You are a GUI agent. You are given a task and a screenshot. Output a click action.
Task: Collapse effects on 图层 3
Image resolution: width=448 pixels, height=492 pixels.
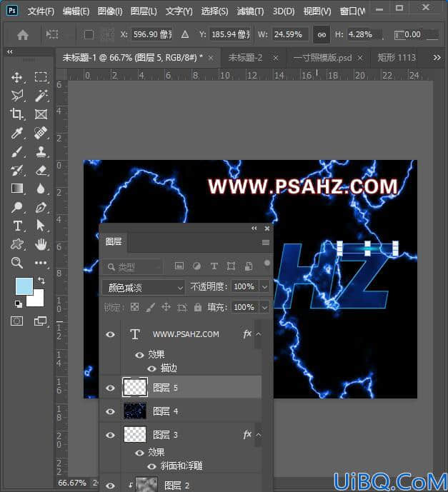(x=259, y=435)
